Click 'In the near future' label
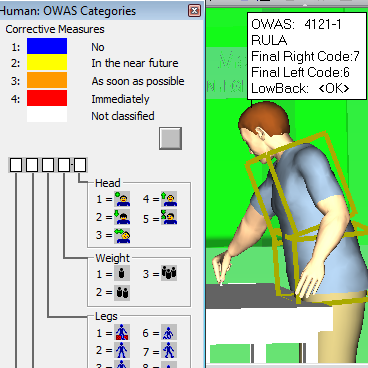 135,63
